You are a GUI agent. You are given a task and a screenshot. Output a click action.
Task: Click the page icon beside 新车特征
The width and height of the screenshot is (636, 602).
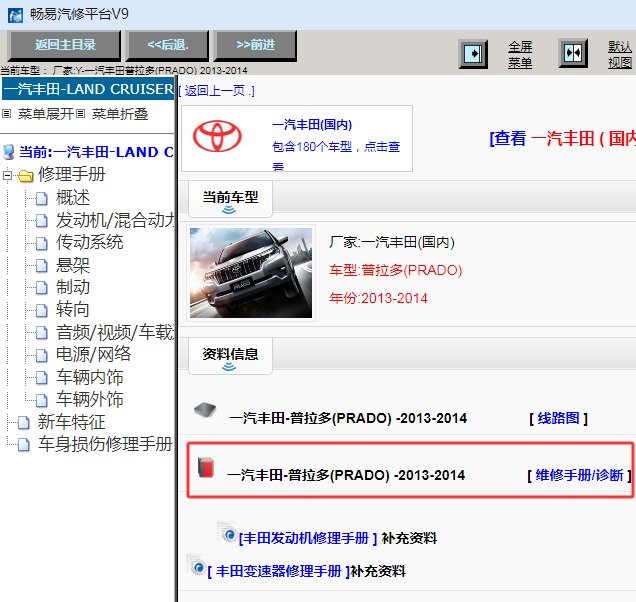click(x=24, y=423)
